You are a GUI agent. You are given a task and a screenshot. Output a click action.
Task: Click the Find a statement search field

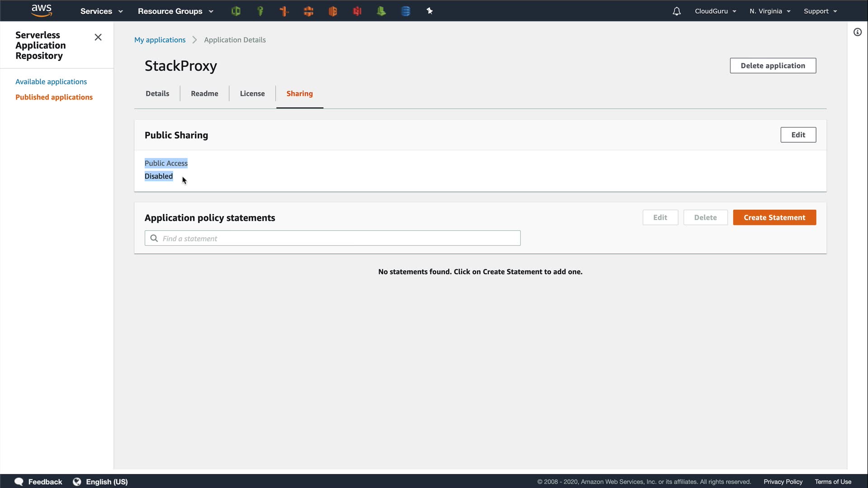332,238
